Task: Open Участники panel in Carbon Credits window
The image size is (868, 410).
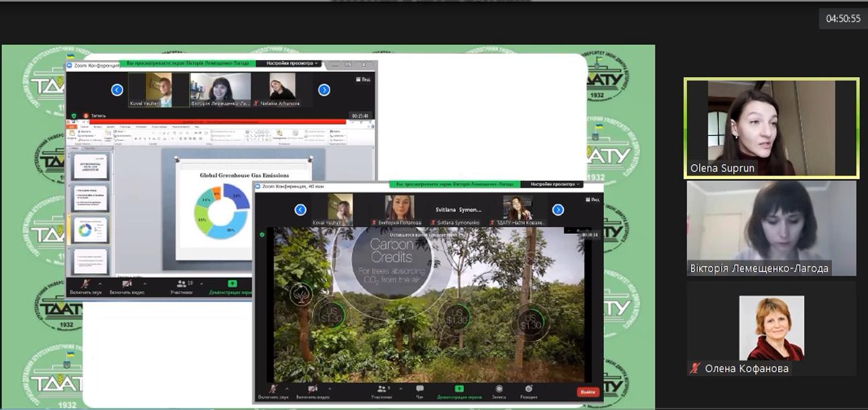Action: 382,391
